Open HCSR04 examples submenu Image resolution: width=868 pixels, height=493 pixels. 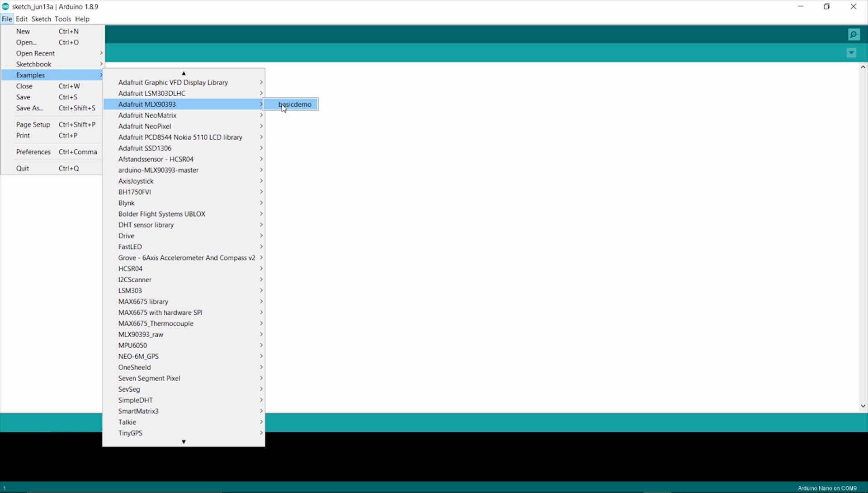click(x=184, y=269)
